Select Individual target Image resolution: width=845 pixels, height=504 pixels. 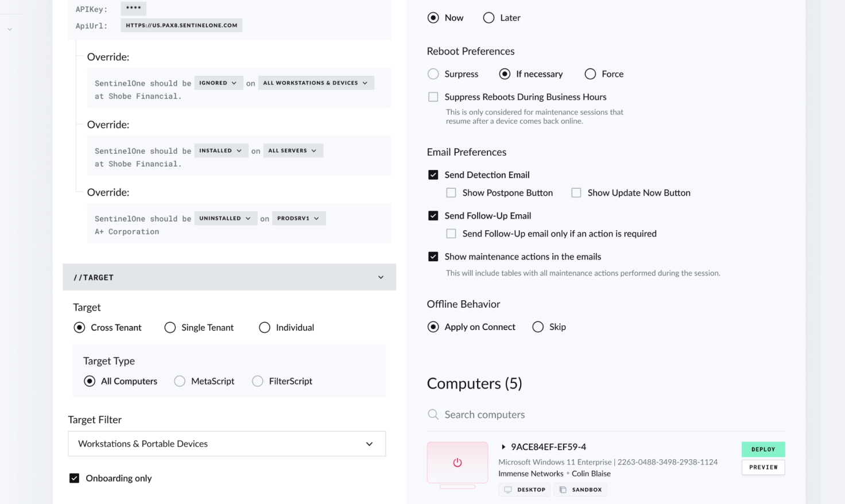265,328
